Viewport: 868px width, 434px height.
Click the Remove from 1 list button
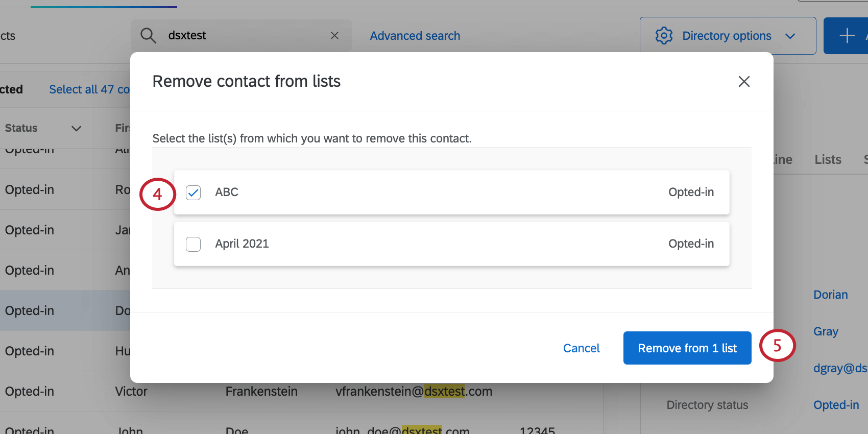[687, 348]
